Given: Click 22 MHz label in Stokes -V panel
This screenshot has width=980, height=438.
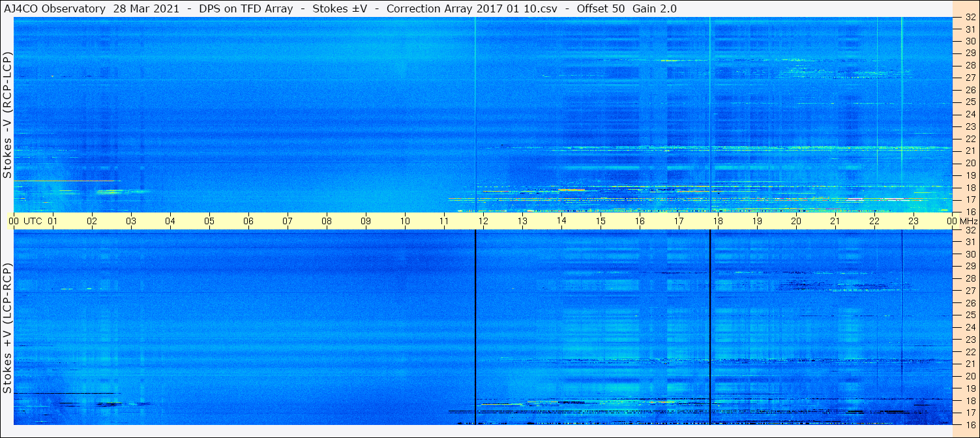Looking at the screenshot, I should pyautogui.click(x=970, y=138).
